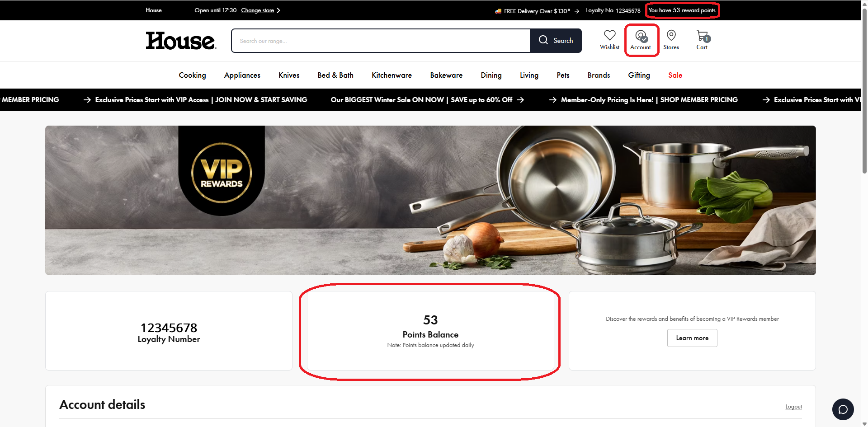Open the Bakeware menu

446,75
